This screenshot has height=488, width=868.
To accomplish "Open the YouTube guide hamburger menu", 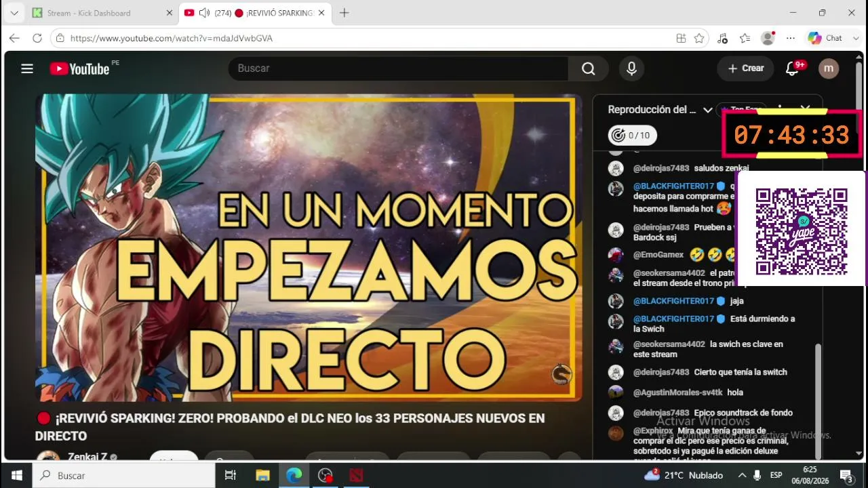I will 27,68.
